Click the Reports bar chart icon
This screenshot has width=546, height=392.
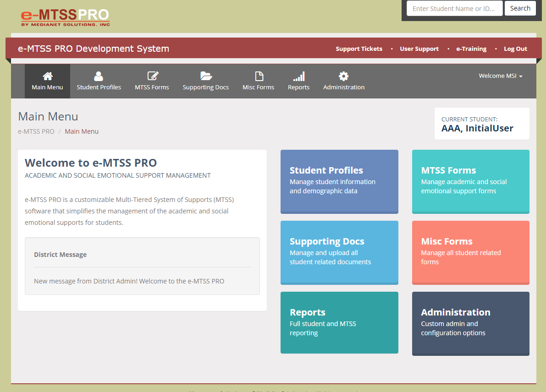click(299, 76)
